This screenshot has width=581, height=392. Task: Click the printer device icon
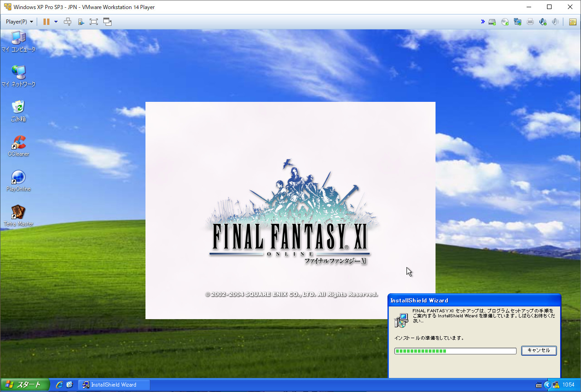tap(530, 22)
